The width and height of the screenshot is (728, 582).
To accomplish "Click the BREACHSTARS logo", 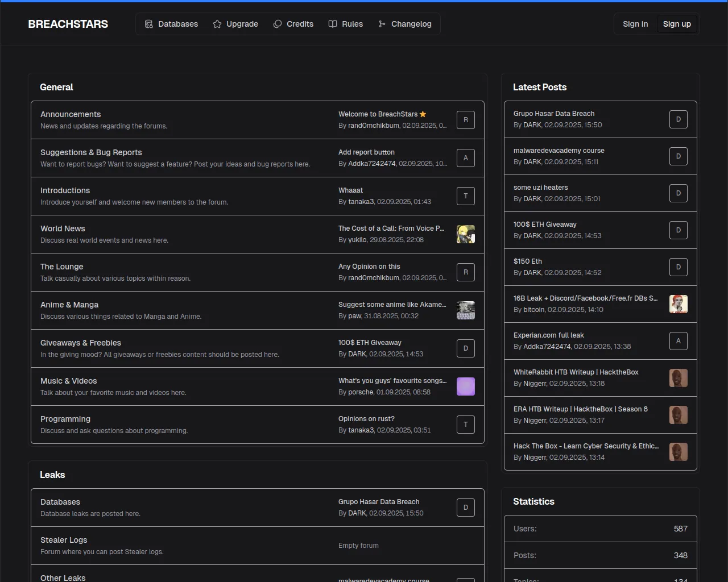I will tap(68, 24).
